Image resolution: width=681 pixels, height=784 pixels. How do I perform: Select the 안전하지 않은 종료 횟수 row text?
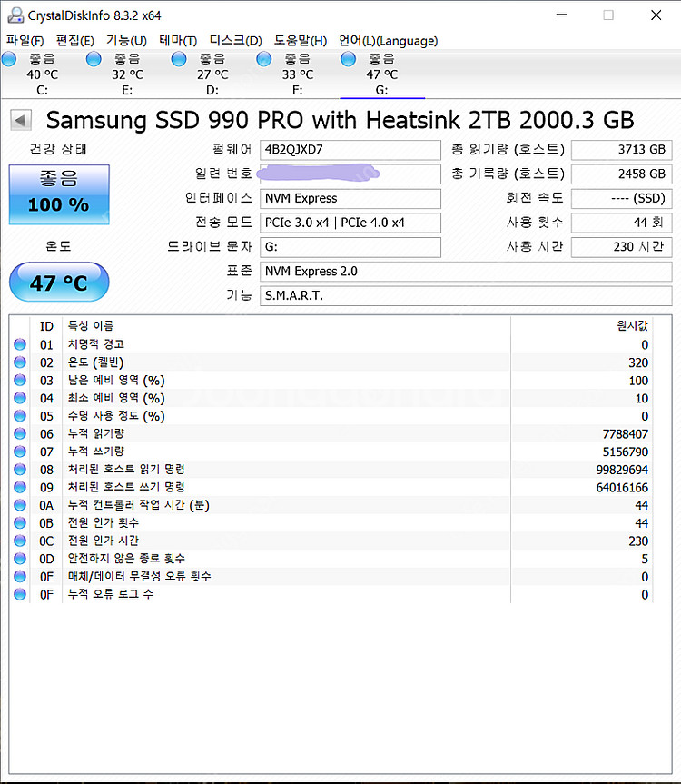point(126,559)
